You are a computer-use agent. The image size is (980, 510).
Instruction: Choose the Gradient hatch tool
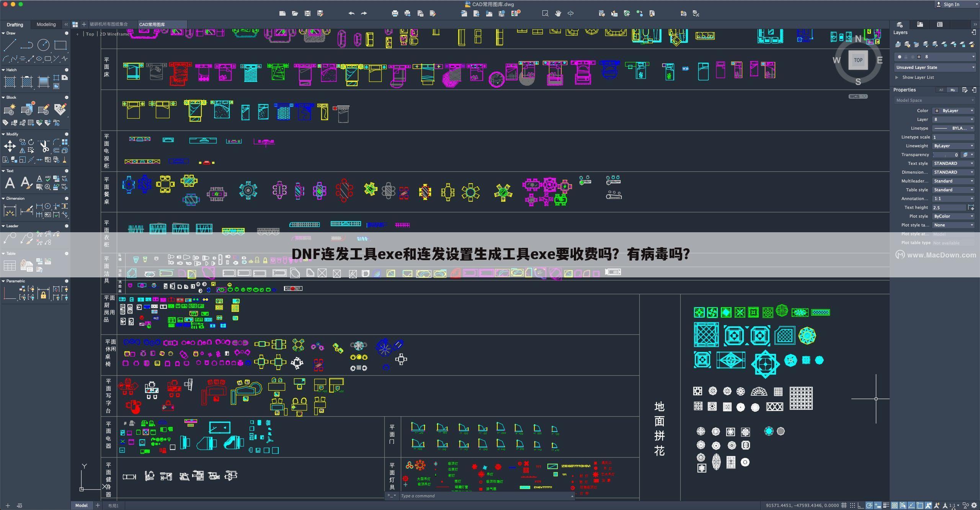coord(43,81)
